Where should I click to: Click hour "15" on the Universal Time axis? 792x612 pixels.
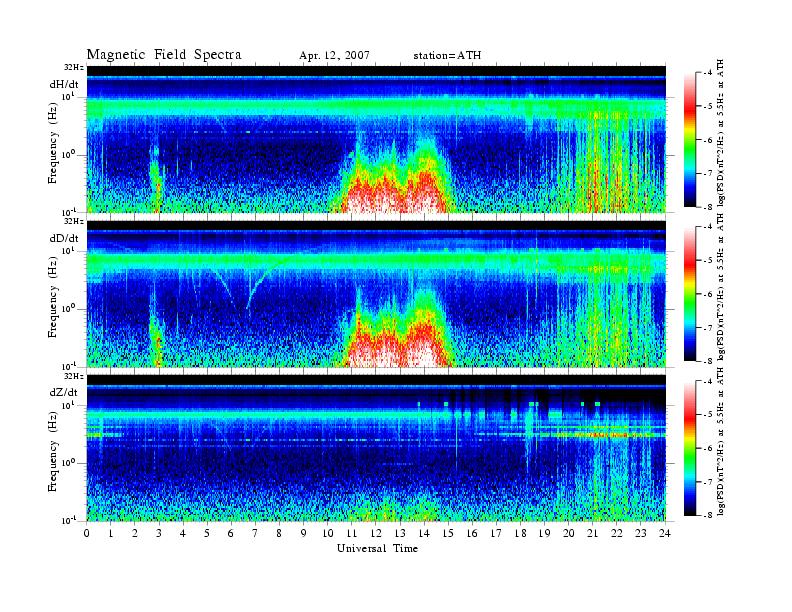[x=449, y=533]
